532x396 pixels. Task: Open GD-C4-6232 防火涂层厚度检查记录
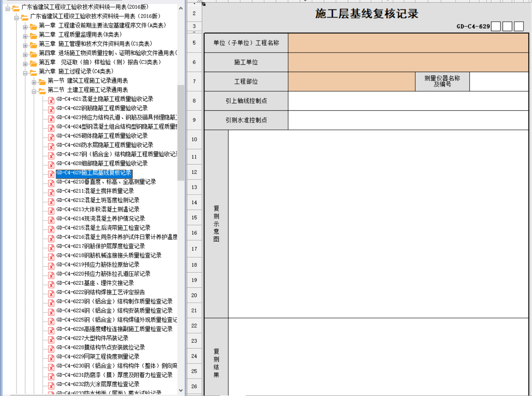pyautogui.click(x=98, y=384)
